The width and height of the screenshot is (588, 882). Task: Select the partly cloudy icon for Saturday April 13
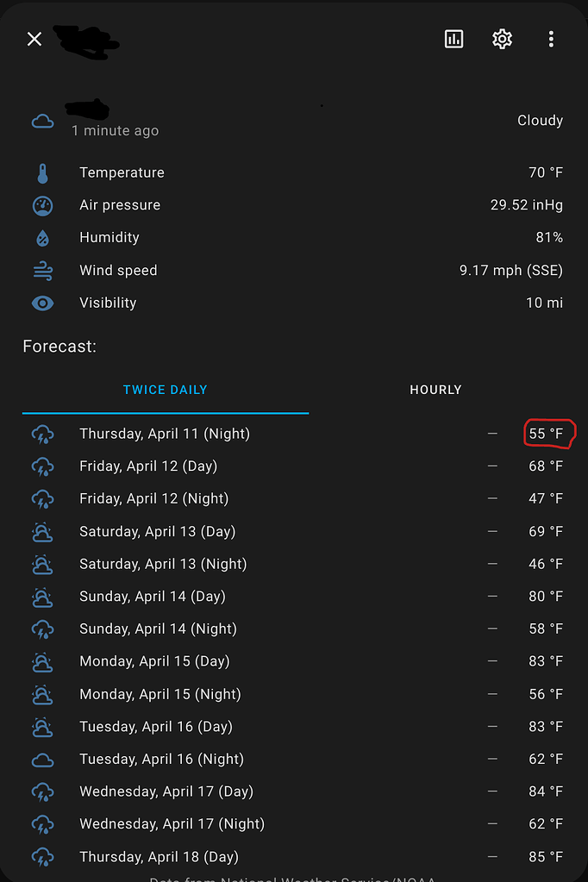pyautogui.click(x=43, y=532)
